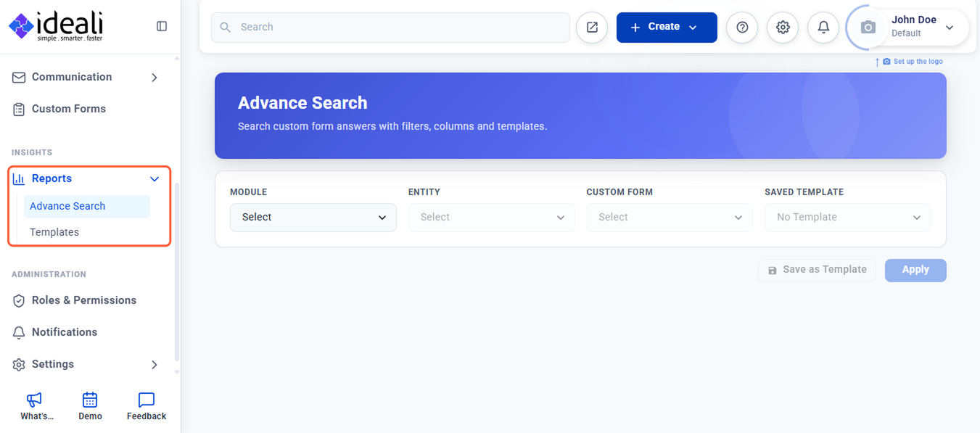980x433 pixels.
Task: Click the INSIGHTS section label
Action: pyautogui.click(x=32, y=152)
